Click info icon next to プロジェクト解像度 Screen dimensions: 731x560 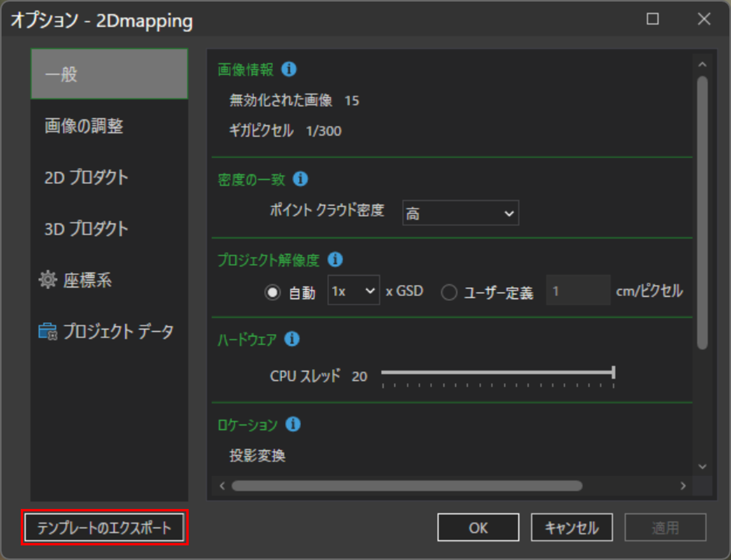pyautogui.click(x=335, y=260)
